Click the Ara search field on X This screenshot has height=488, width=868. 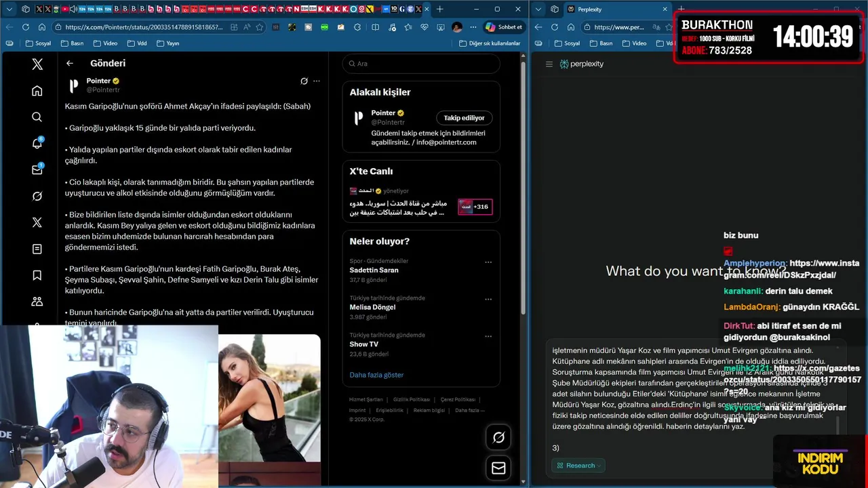[421, 64]
